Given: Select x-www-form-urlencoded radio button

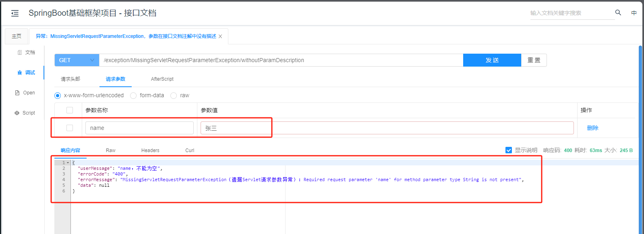Looking at the screenshot, I should 58,96.
